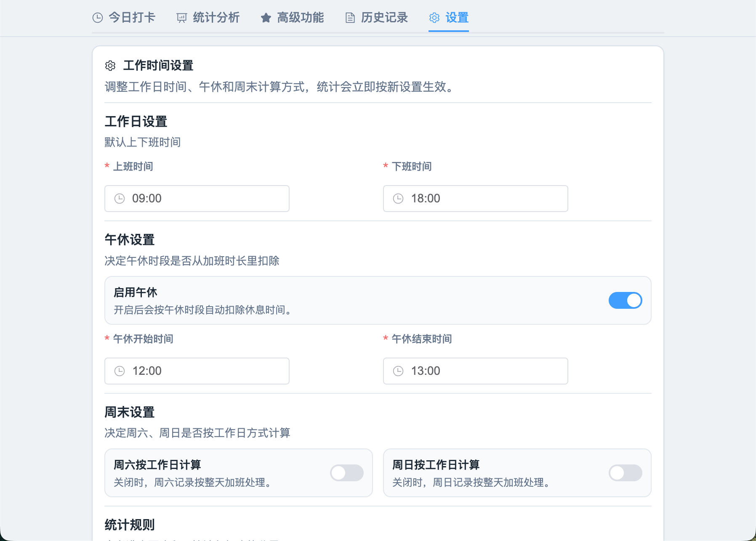Click clock icon in 上班时间 field

(120, 199)
